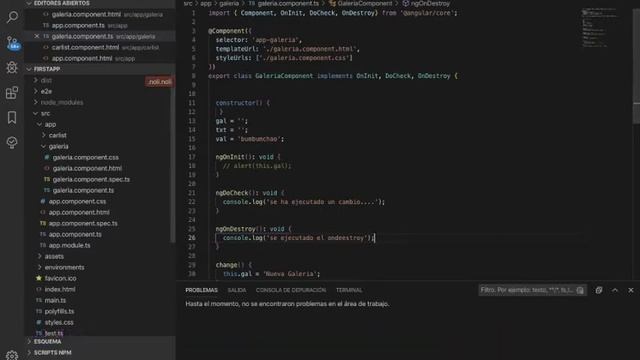Click line number 26 in the gutter
Screen dimensions: 640x360
(x=191, y=238)
